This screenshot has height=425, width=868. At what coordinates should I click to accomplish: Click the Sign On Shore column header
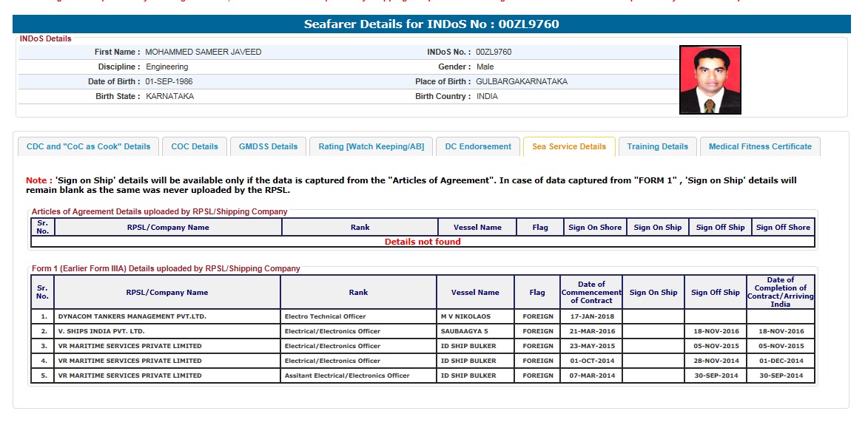tap(595, 228)
